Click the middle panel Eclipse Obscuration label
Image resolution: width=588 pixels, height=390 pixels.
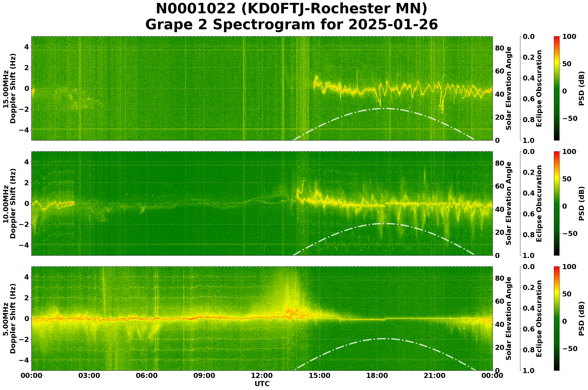(x=539, y=203)
